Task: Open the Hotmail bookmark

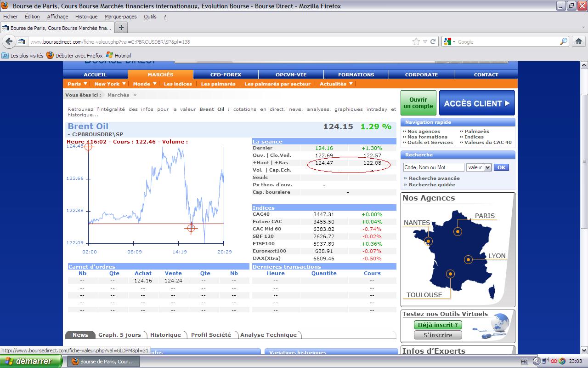Action: click(x=119, y=55)
